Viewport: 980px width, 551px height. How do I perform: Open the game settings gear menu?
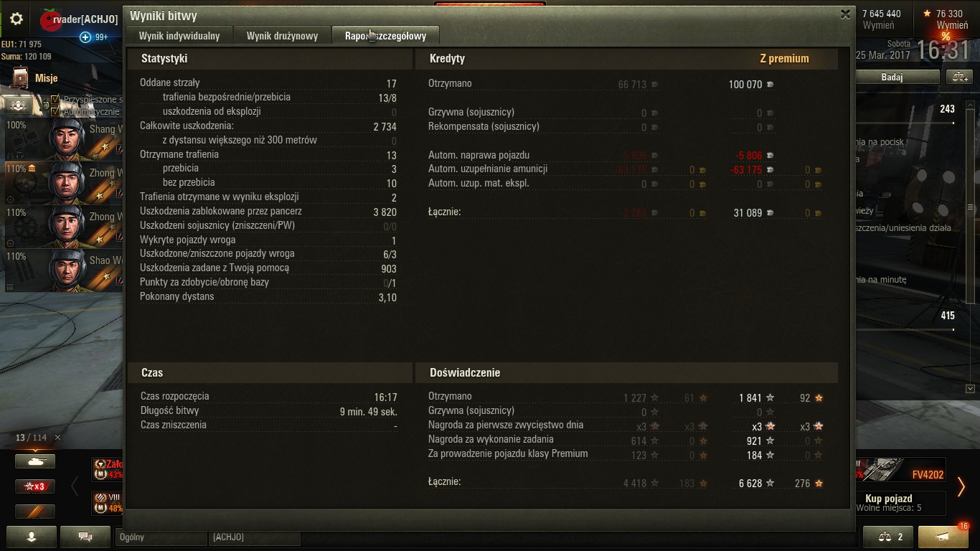click(x=16, y=19)
